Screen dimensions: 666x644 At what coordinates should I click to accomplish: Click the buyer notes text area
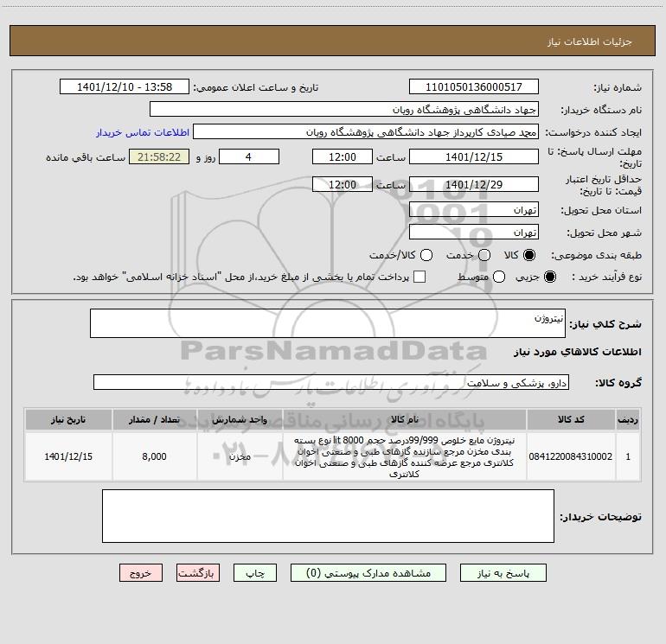[328, 516]
